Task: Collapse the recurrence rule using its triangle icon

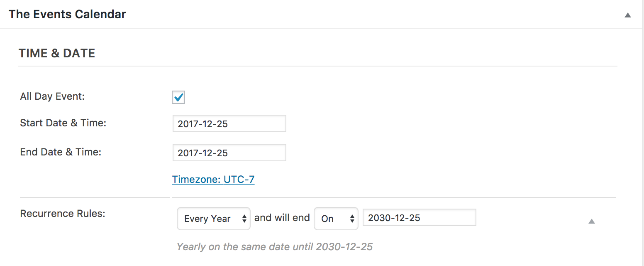Action: (592, 221)
